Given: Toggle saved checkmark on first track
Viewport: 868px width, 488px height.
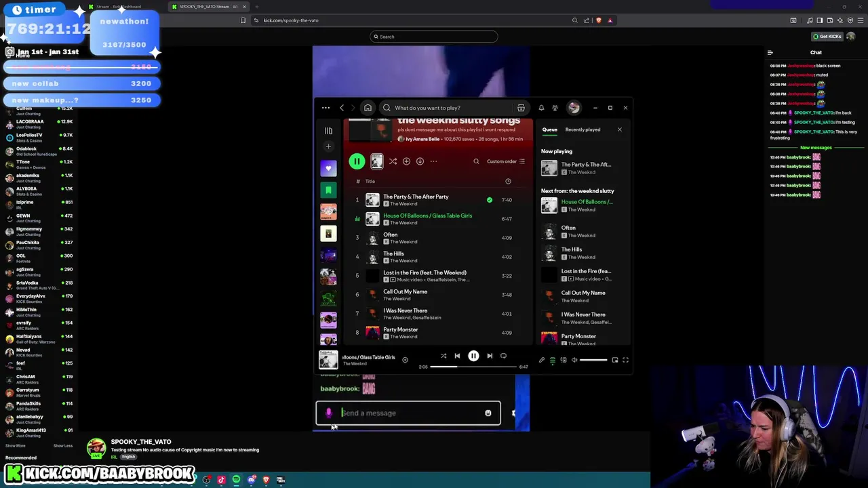Looking at the screenshot, I should (490, 200).
